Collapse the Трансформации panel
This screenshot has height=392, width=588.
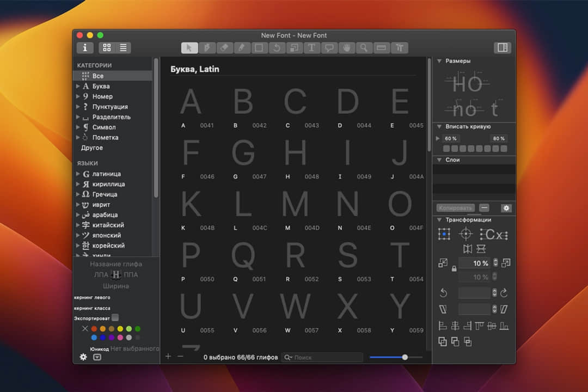pos(439,220)
